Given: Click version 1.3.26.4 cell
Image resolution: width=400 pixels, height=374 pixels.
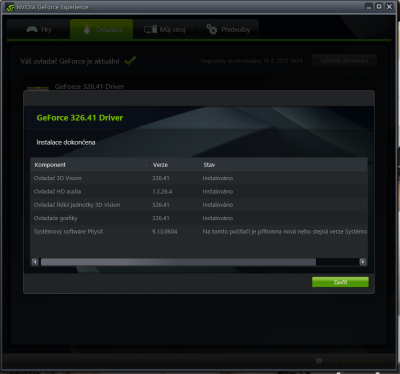Looking at the screenshot, I should click(x=162, y=191).
